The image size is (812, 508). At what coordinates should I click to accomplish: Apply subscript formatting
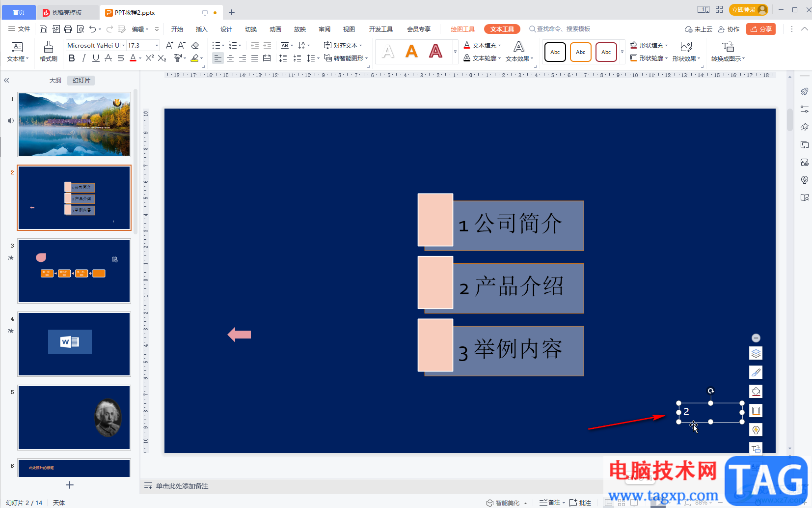[162, 58]
